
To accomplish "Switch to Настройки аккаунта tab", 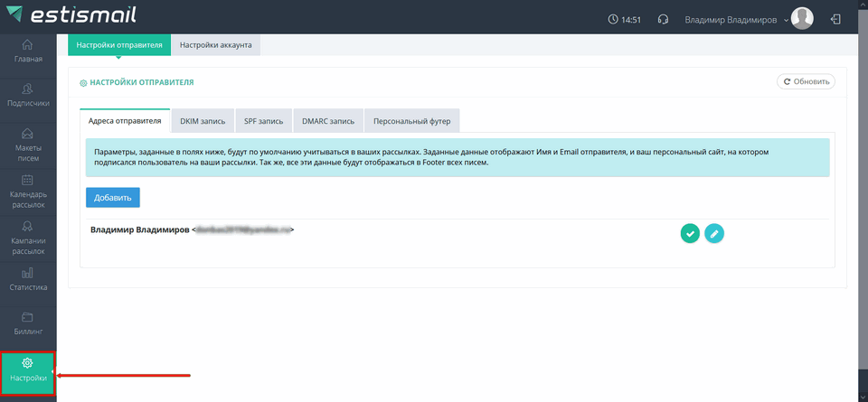I will coord(216,44).
